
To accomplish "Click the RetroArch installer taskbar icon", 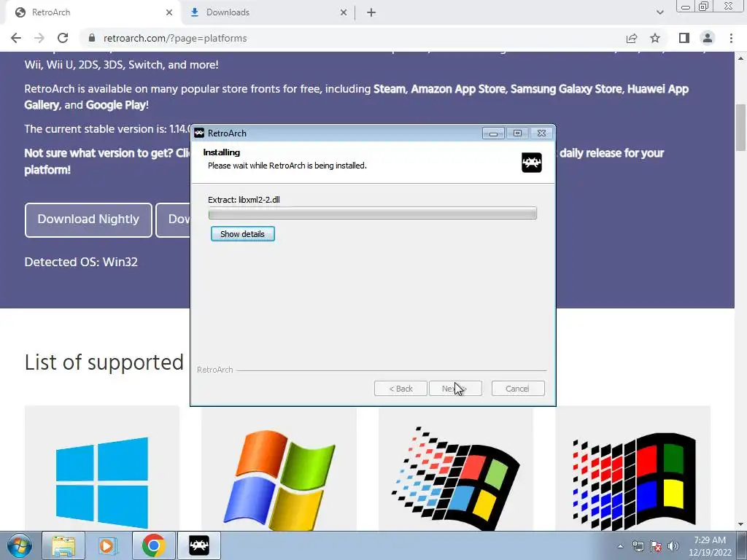I will coord(199,545).
